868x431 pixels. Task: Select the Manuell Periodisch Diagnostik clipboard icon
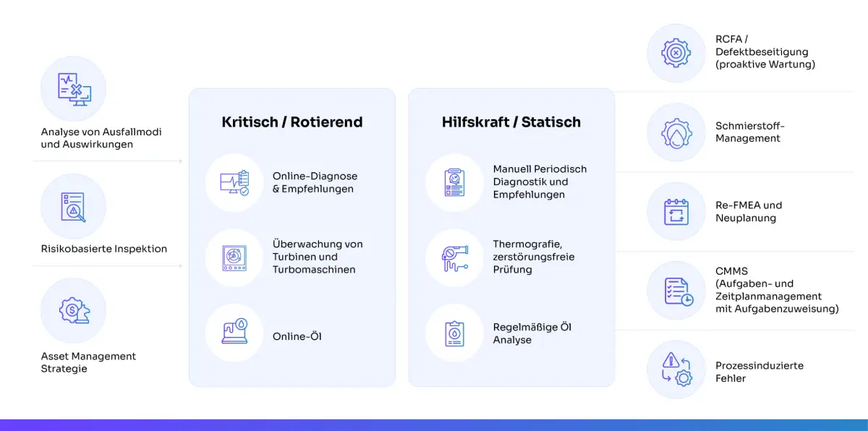tap(454, 182)
